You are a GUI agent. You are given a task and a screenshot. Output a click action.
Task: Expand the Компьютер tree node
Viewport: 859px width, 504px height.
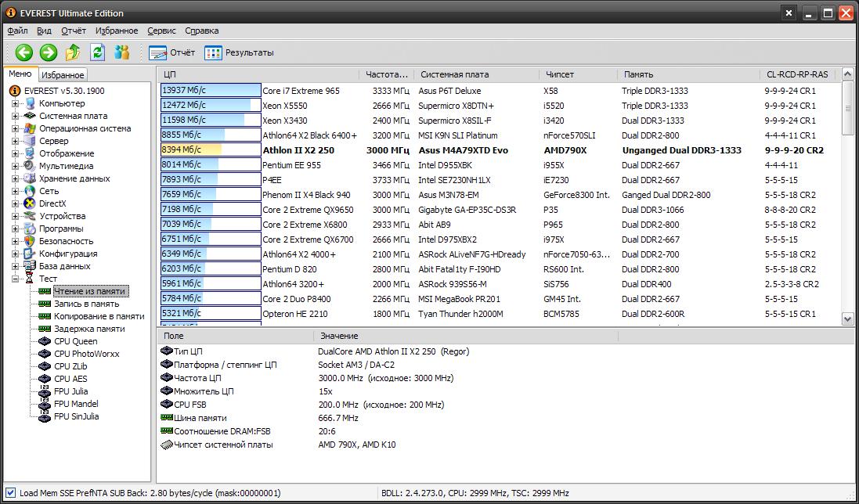pos(16,103)
